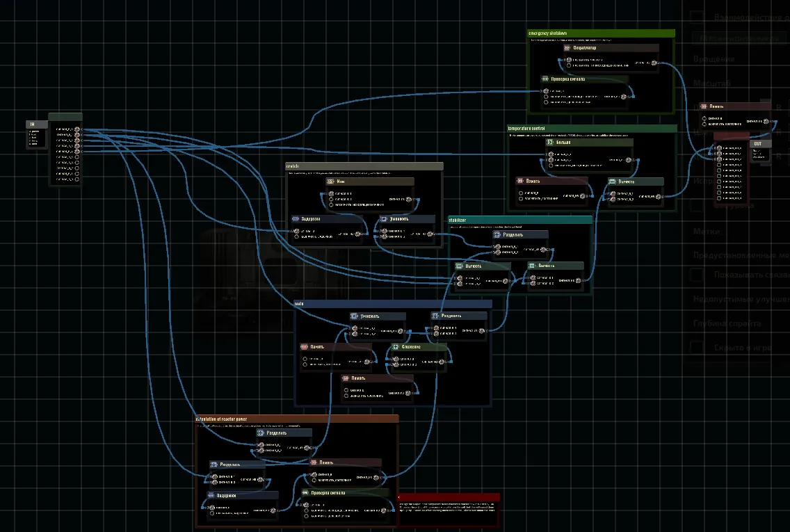Screen dimensions: 790x532
Task: Select the Умножить icon in crutch group
Action: coord(384,219)
